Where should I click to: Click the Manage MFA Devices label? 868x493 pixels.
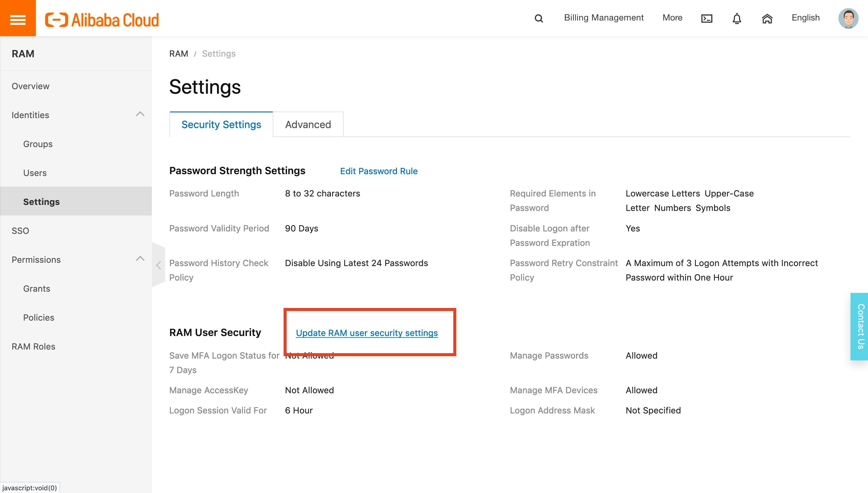point(554,390)
